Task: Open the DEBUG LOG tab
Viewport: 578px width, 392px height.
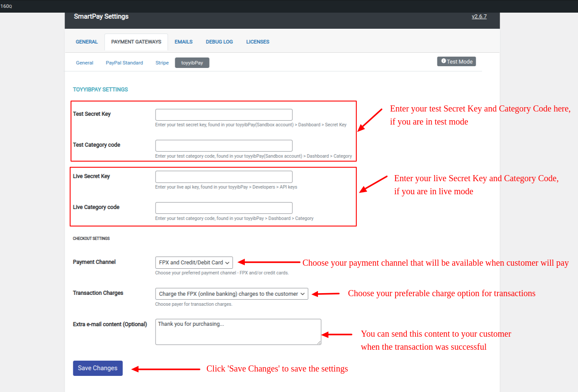Action: click(219, 42)
